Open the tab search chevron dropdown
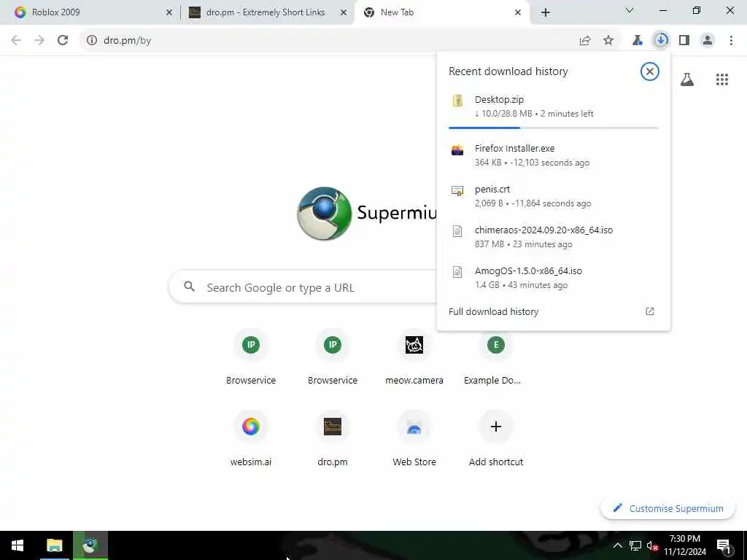The height and width of the screenshot is (560, 747). [630, 10]
